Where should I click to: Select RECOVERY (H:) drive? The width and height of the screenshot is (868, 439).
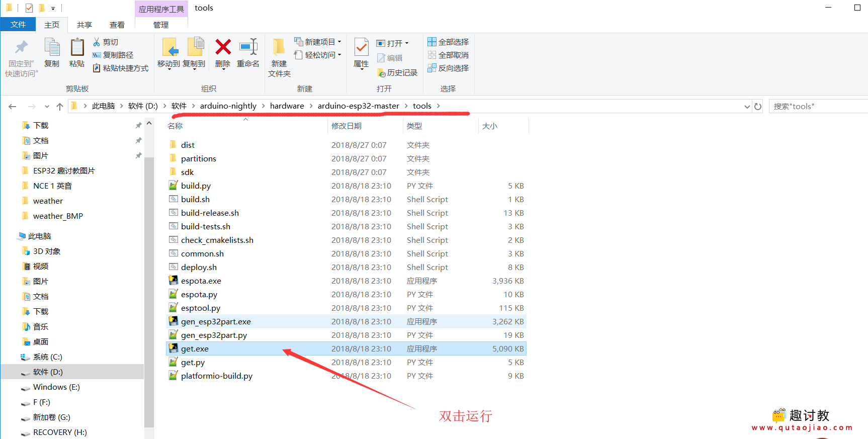coord(60,432)
